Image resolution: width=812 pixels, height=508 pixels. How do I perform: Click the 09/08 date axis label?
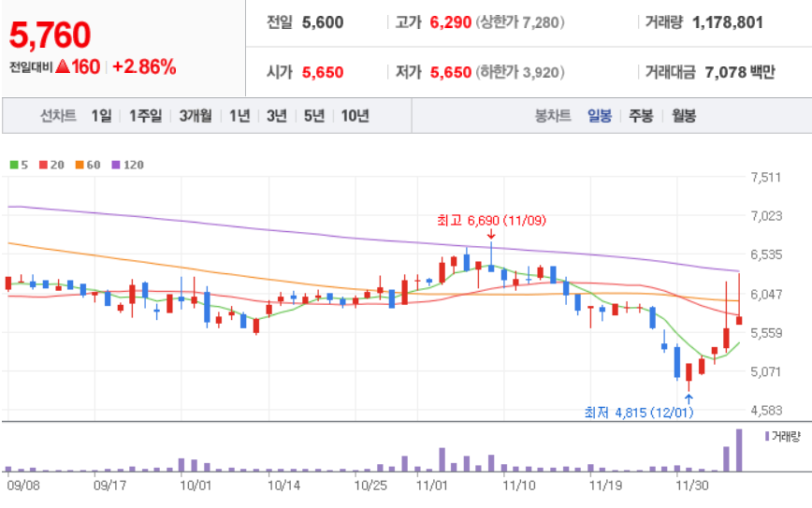[x=23, y=486]
